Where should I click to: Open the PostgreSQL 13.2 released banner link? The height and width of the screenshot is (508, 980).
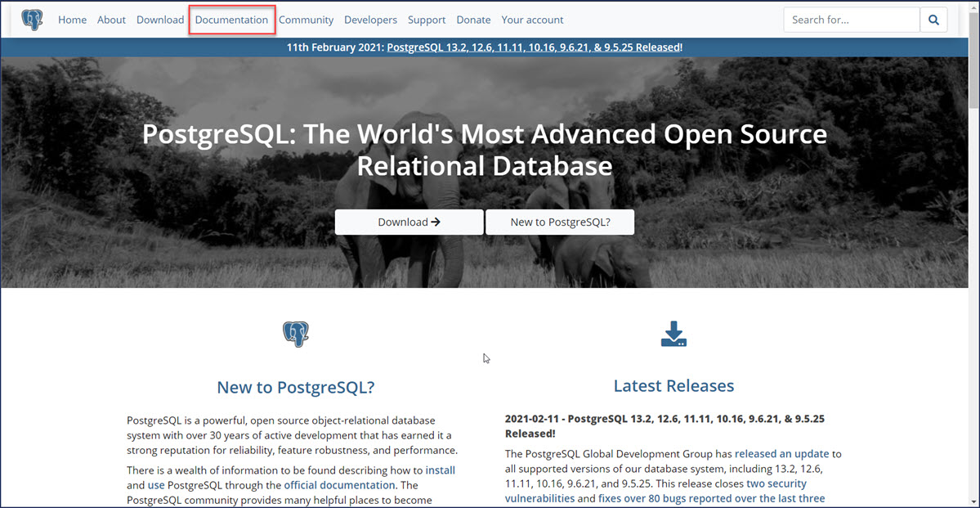click(533, 47)
